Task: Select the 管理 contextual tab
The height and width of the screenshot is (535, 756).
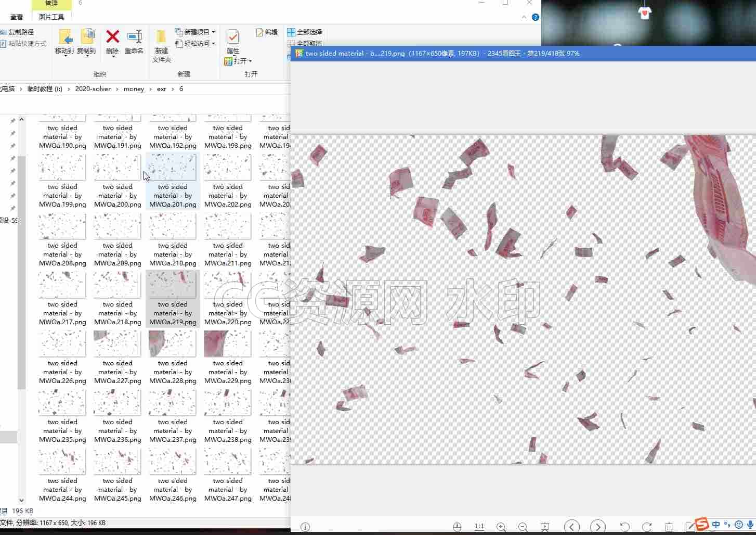Action: click(x=51, y=4)
